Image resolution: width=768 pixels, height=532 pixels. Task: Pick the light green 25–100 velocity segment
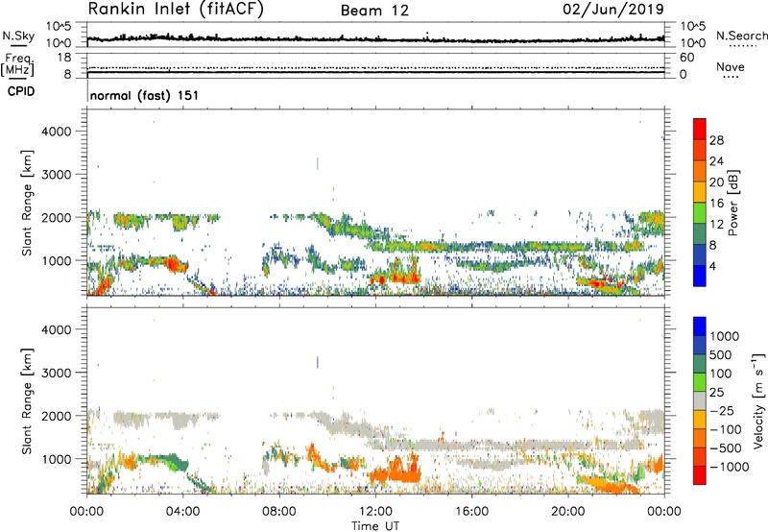tap(700, 382)
